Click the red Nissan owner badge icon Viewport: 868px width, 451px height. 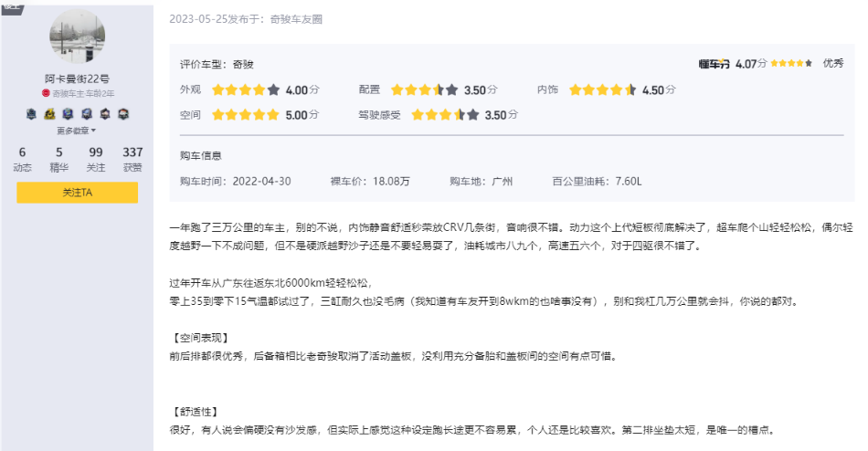click(x=46, y=93)
